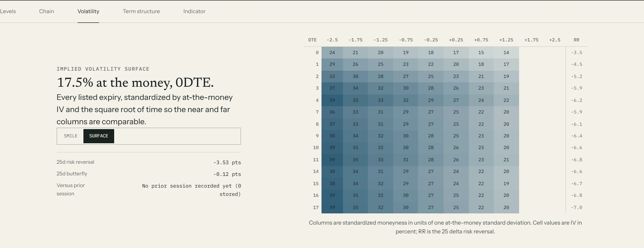Click the RR value -6.2
This screenshot has height=248, width=644.
point(576,100)
